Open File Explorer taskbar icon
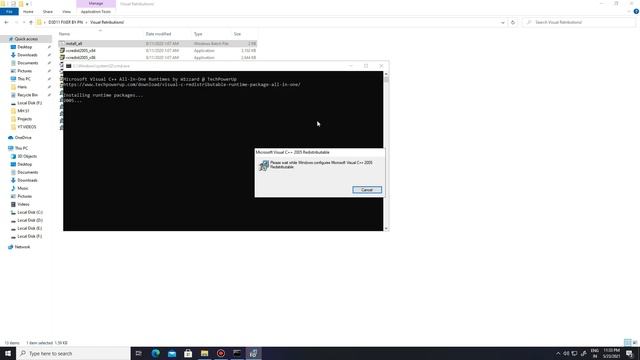 [x=204, y=353]
